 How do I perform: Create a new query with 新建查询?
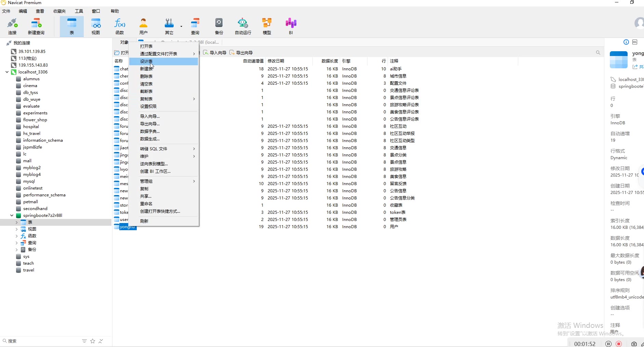point(36,26)
